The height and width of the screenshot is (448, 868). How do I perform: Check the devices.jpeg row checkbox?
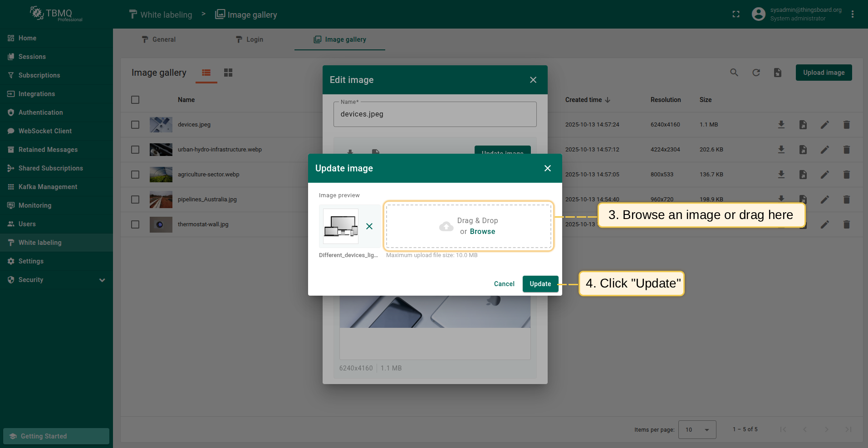click(135, 125)
